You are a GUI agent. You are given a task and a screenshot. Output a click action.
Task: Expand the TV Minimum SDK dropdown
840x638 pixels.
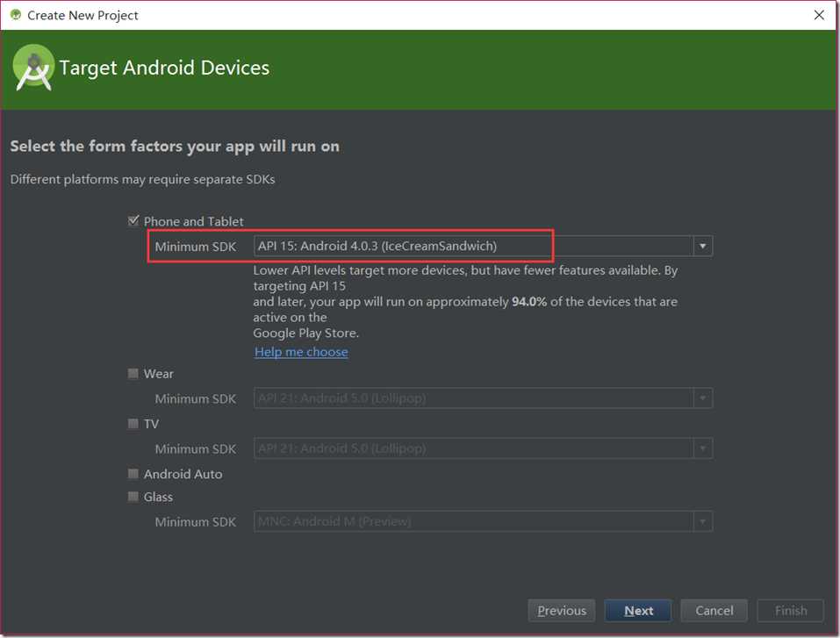click(x=702, y=448)
